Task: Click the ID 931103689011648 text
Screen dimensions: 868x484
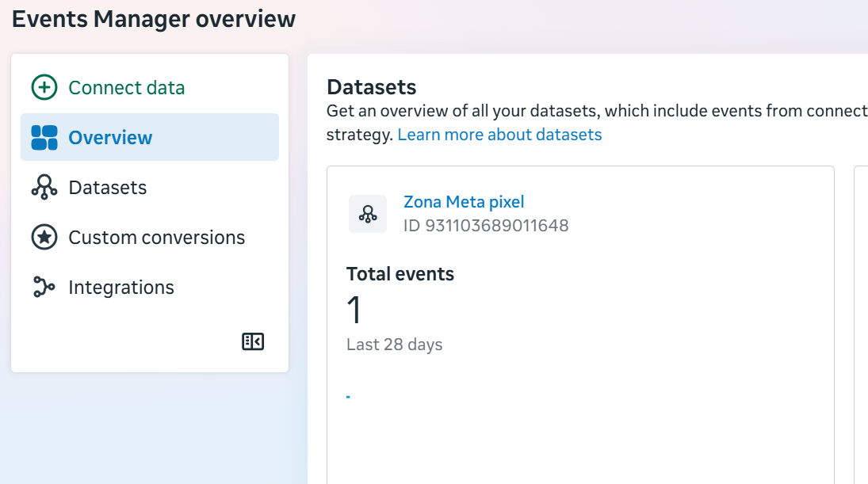Action: (486, 226)
